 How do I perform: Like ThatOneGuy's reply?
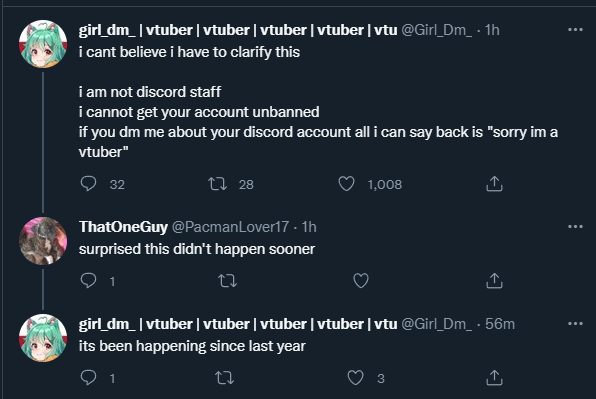coord(361,281)
